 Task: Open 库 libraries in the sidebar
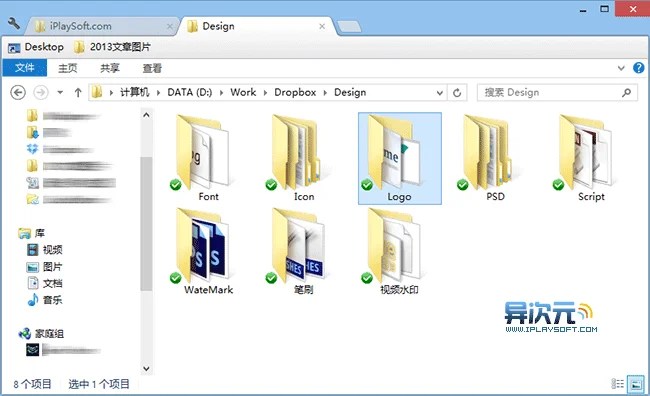[32, 233]
